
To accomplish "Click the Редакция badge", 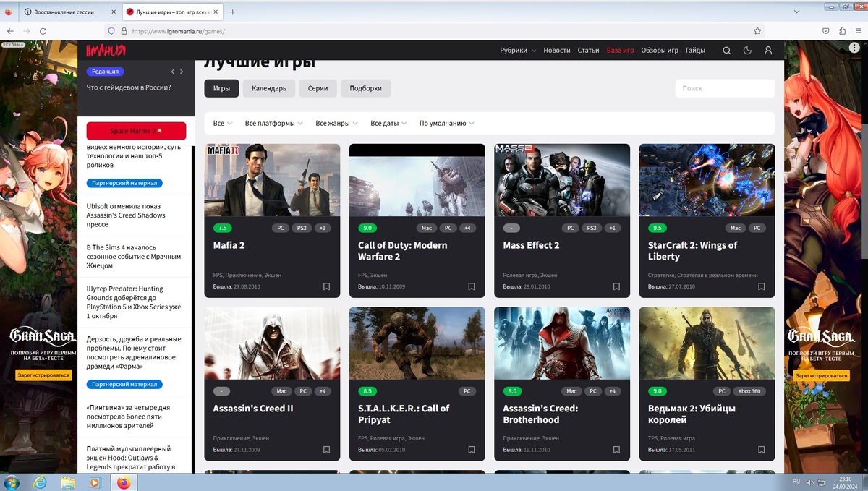I will click(x=106, y=72).
